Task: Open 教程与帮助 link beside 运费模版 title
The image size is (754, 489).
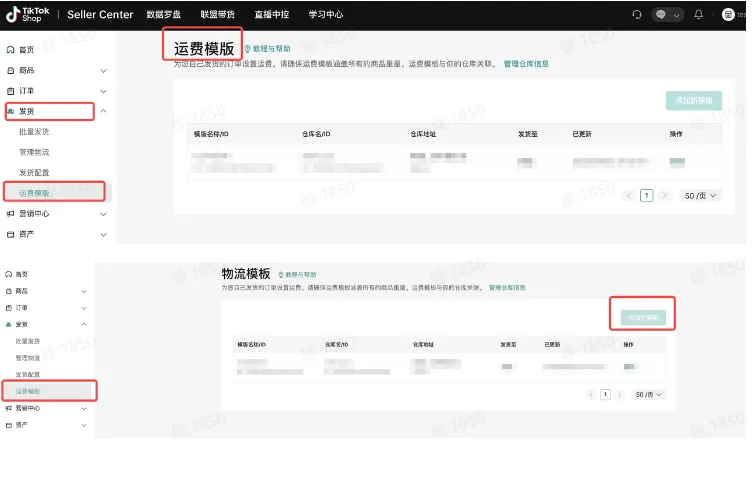Action: 271,49
